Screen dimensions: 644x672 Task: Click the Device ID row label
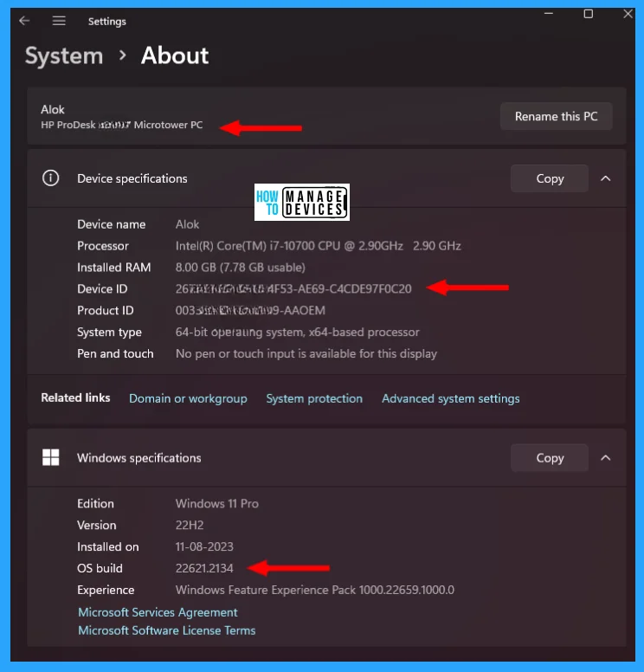pos(102,289)
